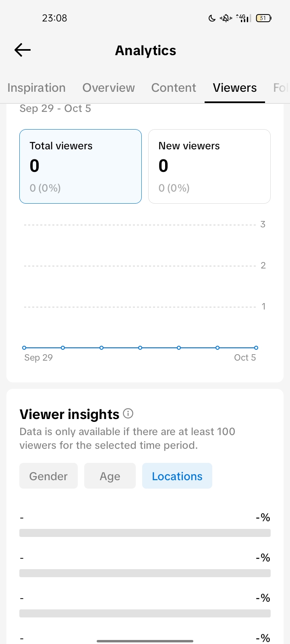Image resolution: width=290 pixels, height=644 pixels.
Task: Open the Viewer insights info icon
Action: click(128, 413)
